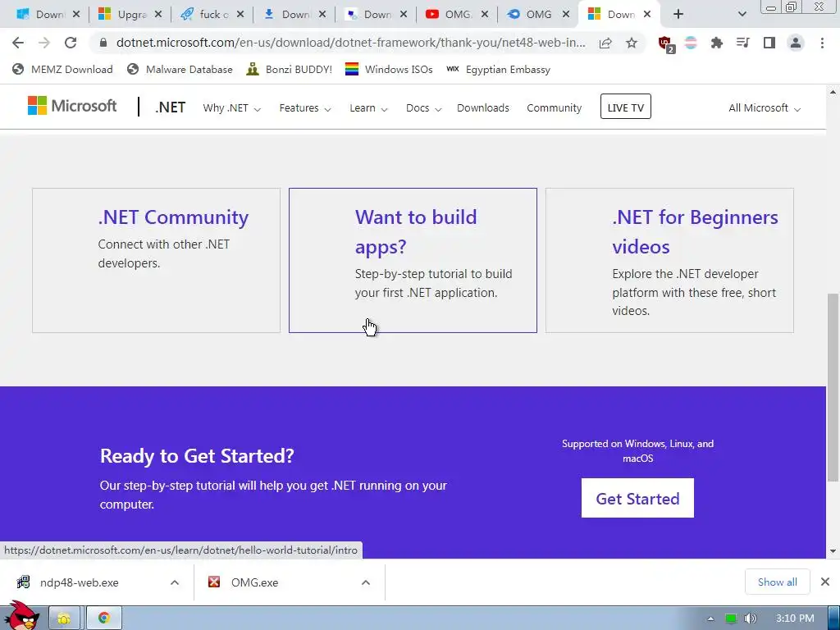840x630 pixels.
Task: Open Chrome three-dot menu
Action: pyautogui.click(x=822, y=43)
